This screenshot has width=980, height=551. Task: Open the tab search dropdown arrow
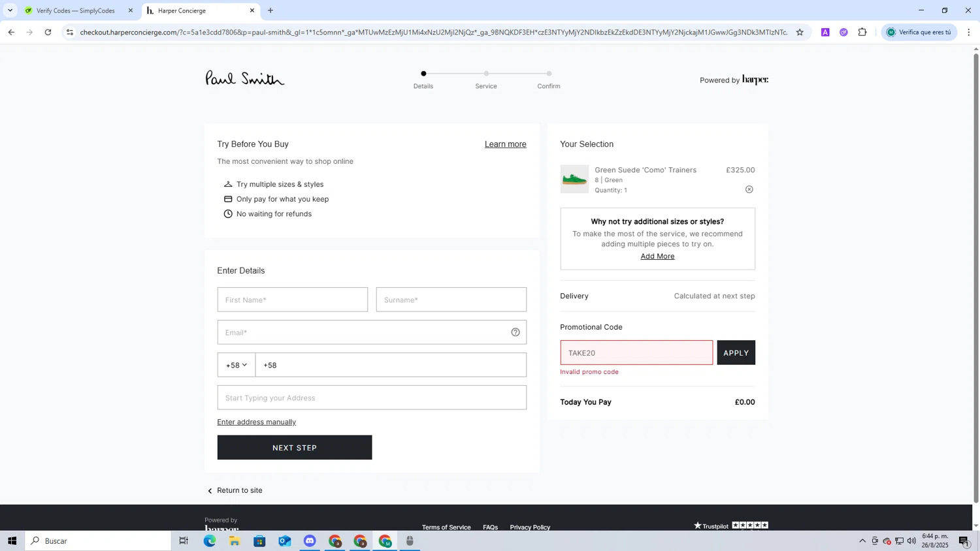pos(10,10)
